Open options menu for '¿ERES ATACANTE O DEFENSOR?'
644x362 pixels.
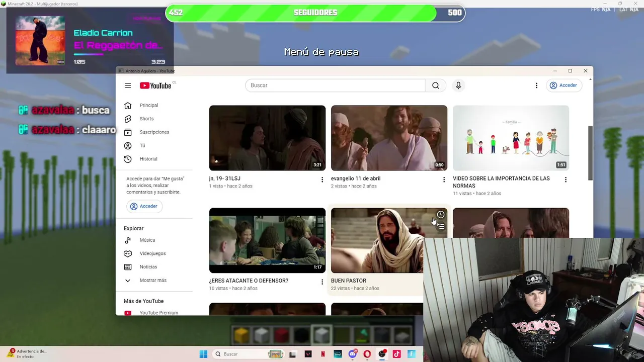click(x=322, y=282)
